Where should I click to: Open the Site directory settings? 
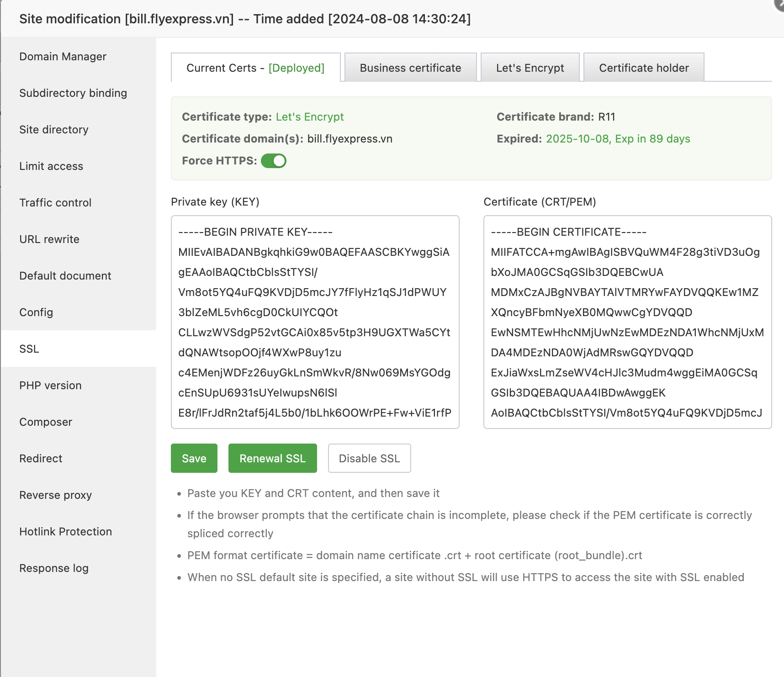tap(54, 130)
